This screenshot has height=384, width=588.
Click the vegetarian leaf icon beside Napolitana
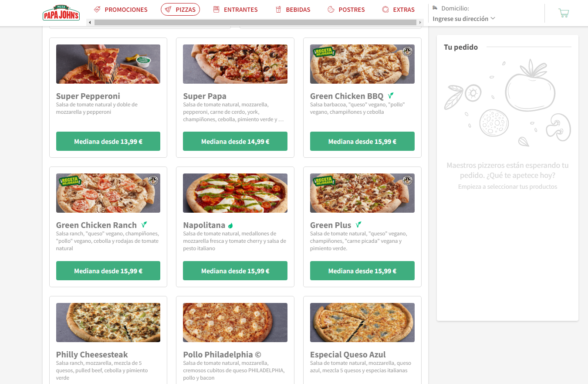230,225
